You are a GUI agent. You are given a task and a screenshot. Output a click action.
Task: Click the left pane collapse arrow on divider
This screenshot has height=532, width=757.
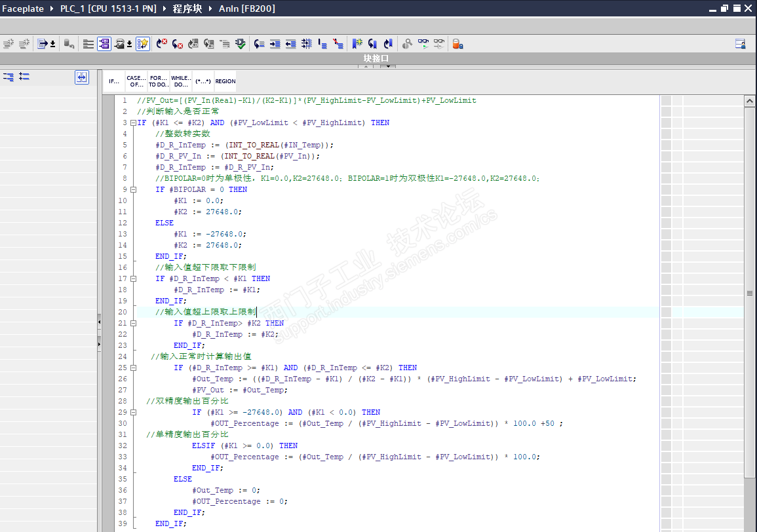click(x=99, y=322)
